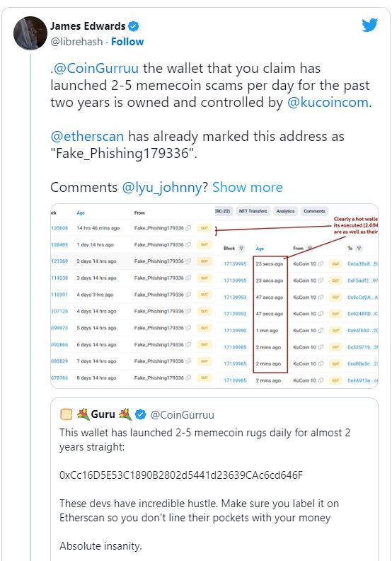Open James Edwards' profile avatar
Screen dimensions: 392x561
pos(30,33)
